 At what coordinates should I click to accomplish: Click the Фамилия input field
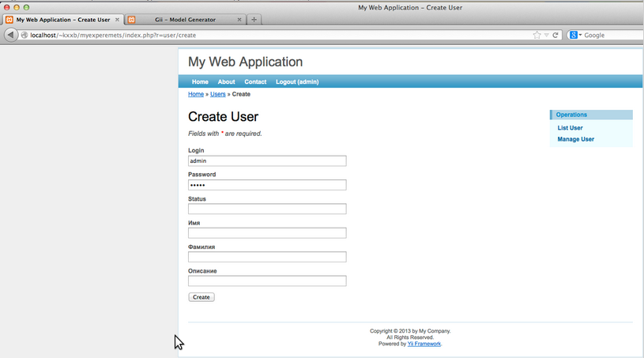tap(267, 257)
